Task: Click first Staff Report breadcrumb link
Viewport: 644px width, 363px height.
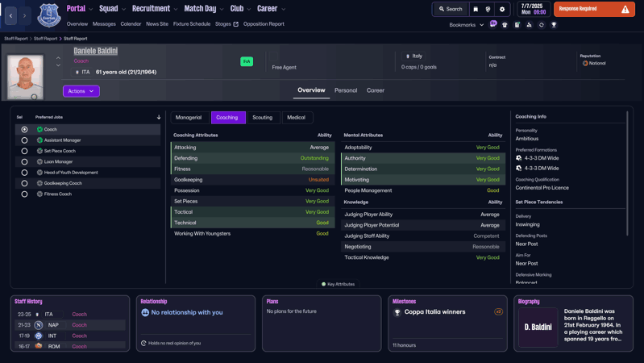Action: (16, 39)
